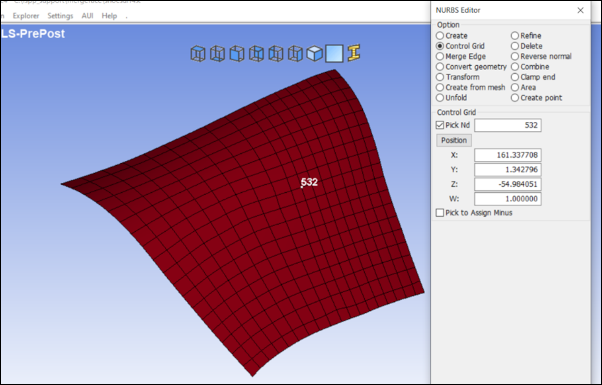This screenshot has width=602, height=385.
Task: Open the AUI menu
Action: 88,16
